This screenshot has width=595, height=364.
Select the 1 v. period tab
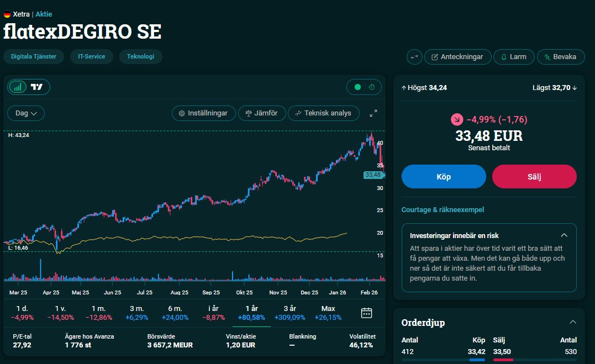point(60,313)
